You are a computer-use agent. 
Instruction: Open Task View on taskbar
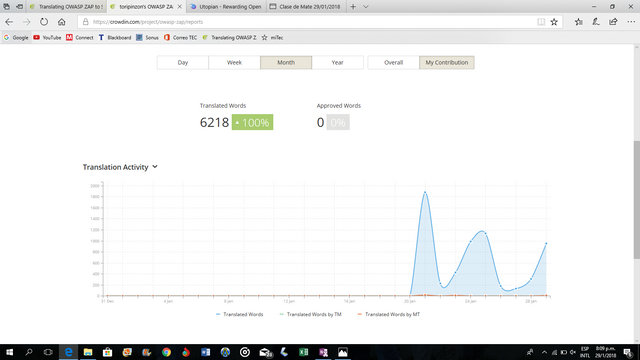click(x=48, y=352)
